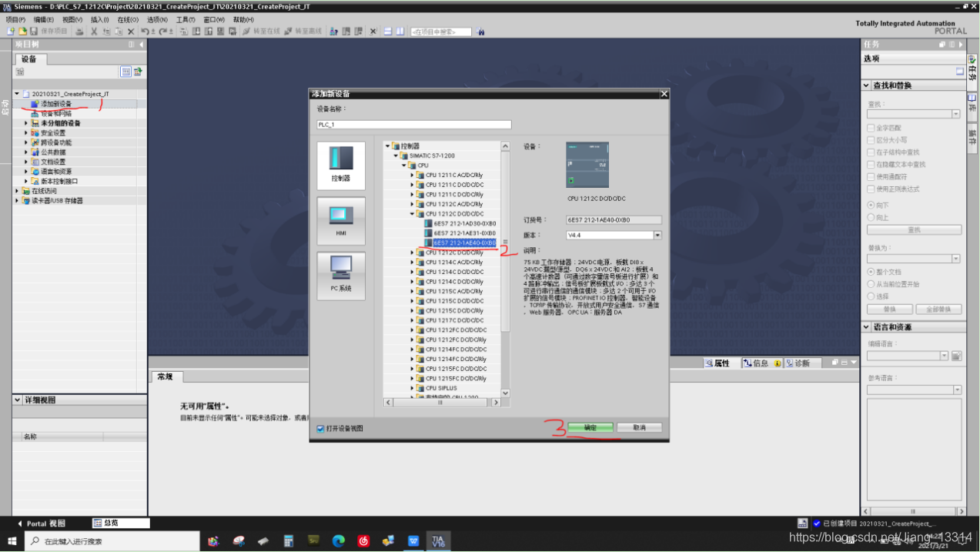Click the split editor vertically icon
This screenshot has height=552, width=980.
pos(400,31)
